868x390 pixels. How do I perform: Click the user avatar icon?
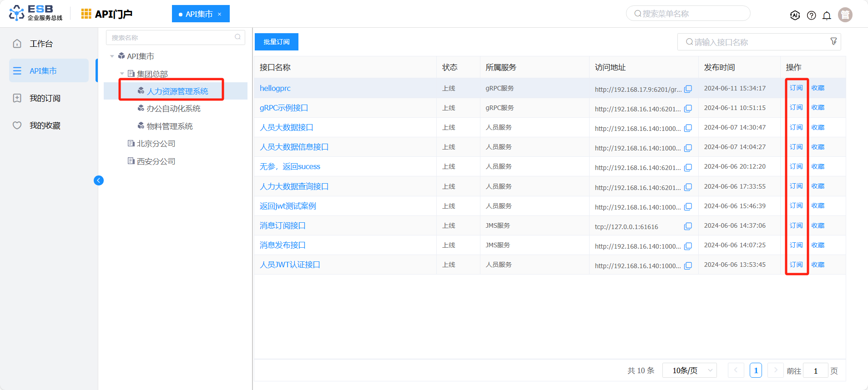[845, 15]
